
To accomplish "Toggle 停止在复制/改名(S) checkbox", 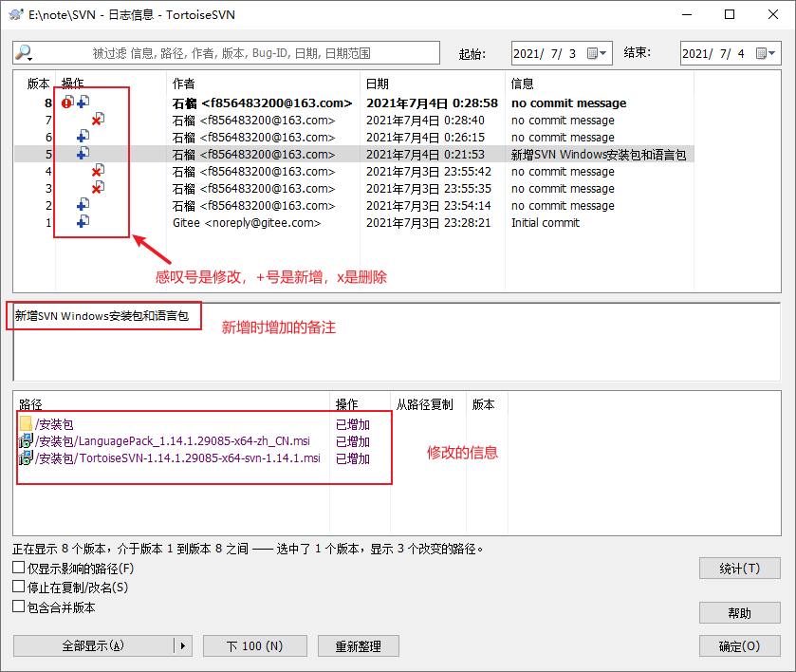I will pyautogui.click(x=19, y=587).
